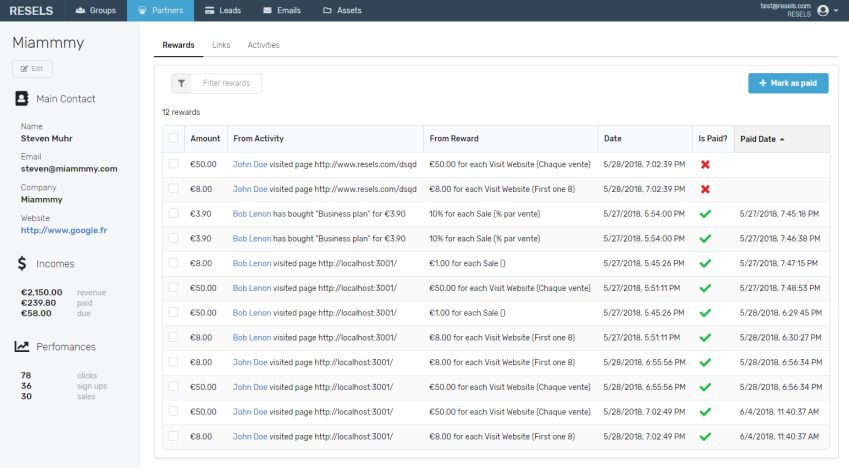Click the user avatar icon in header
The image size is (849, 468).
(823, 10)
